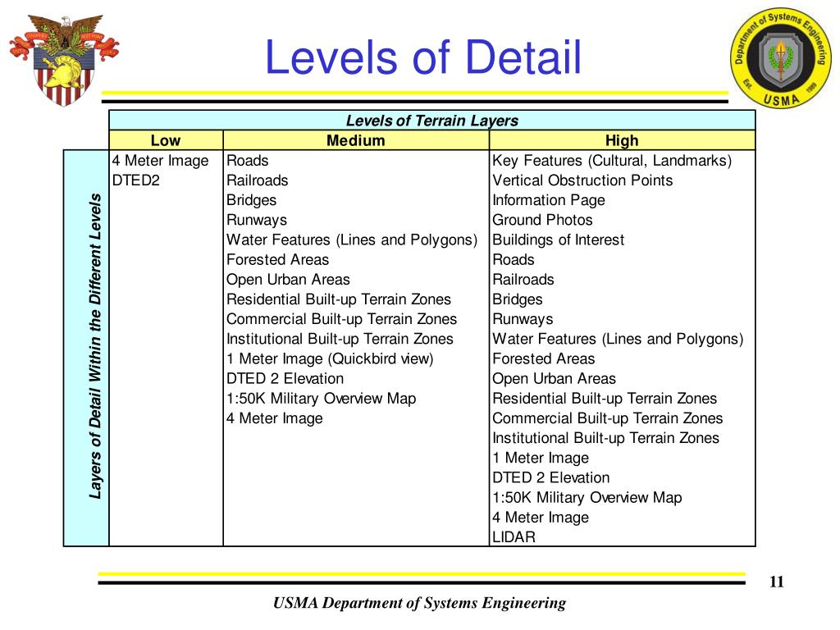
Task: Click 'Water Features (Lines and Polygons)' under Medium
Action: pos(351,240)
